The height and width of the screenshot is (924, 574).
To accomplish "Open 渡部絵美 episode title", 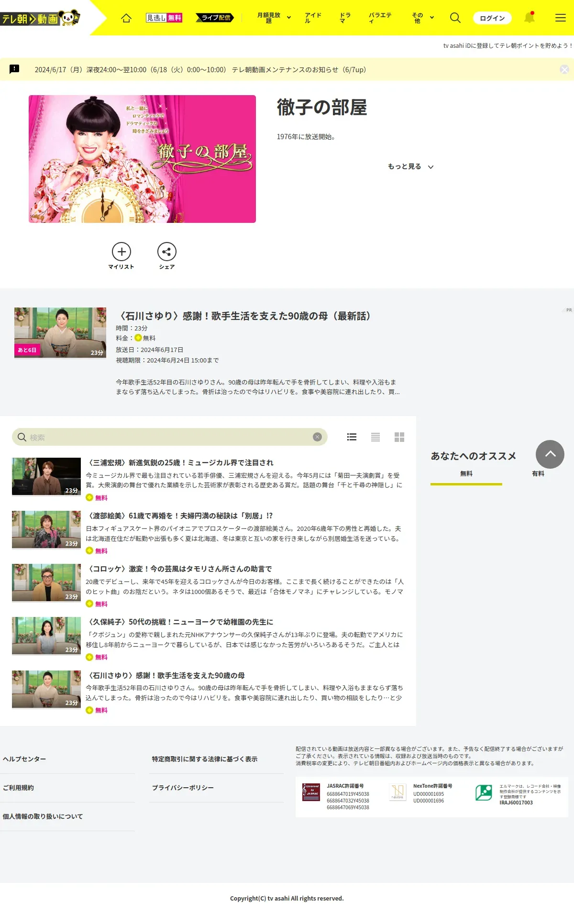I will coord(180,516).
